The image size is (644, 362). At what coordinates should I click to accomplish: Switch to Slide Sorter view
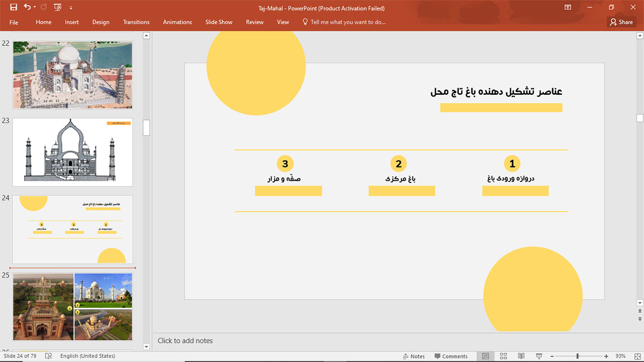(x=503, y=356)
